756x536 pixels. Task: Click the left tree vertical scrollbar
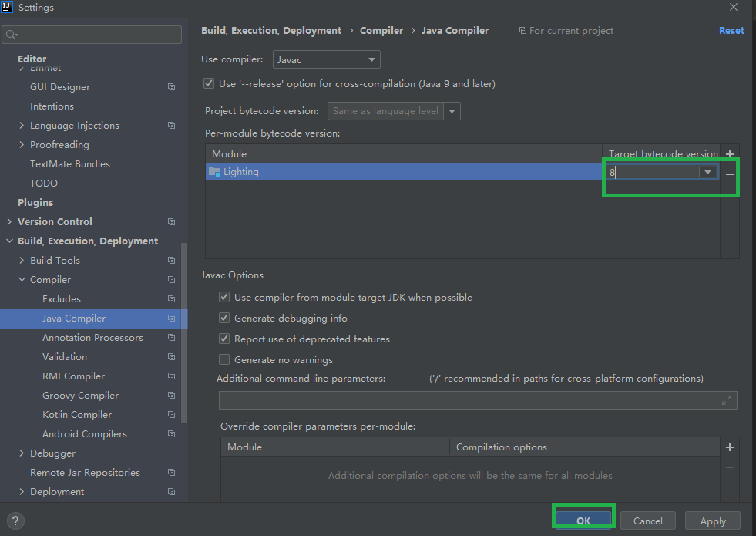pyautogui.click(x=183, y=333)
